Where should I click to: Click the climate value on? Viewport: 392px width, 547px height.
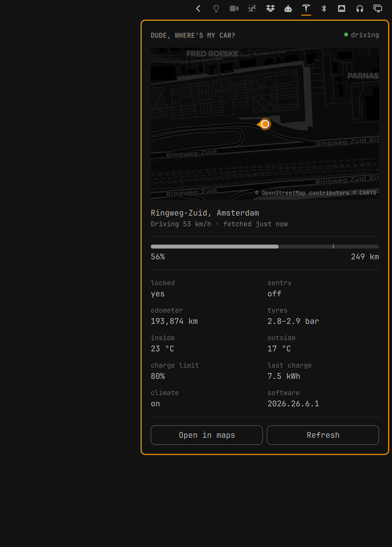click(x=155, y=404)
